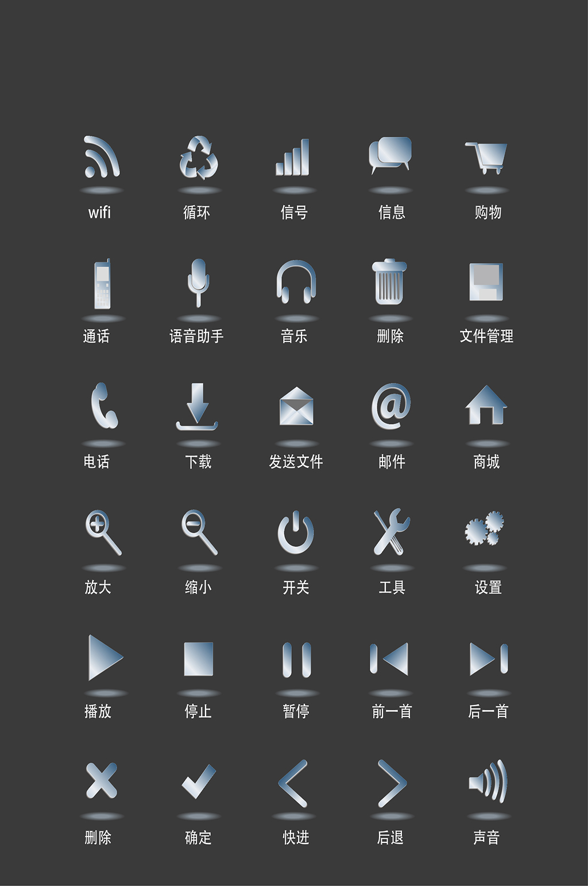Image resolution: width=588 pixels, height=886 pixels.
Task: Click the speaker sound icon
Action: 488,781
